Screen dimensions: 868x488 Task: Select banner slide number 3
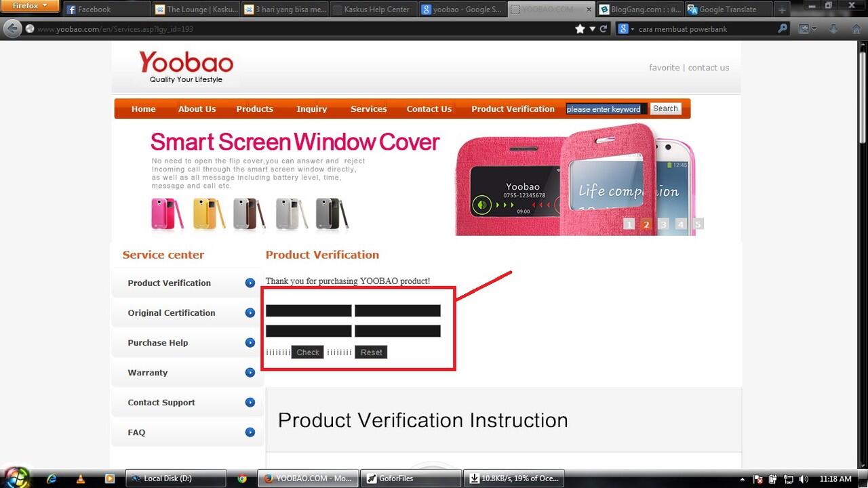(x=664, y=224)
